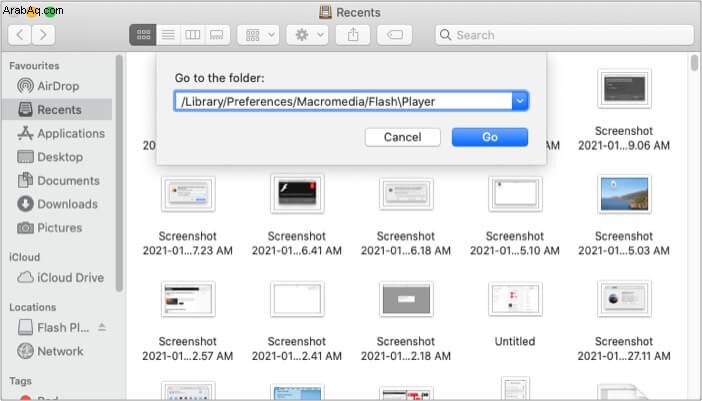Image resolution: width=702 pixels, height=401 pixels.
Task: Select the Untitled file thumbnail
Action: coord(515,299)
